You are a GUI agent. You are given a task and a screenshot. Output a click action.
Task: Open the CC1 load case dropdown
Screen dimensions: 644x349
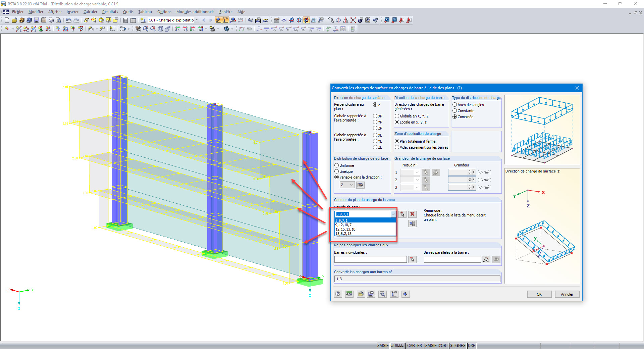197,20
